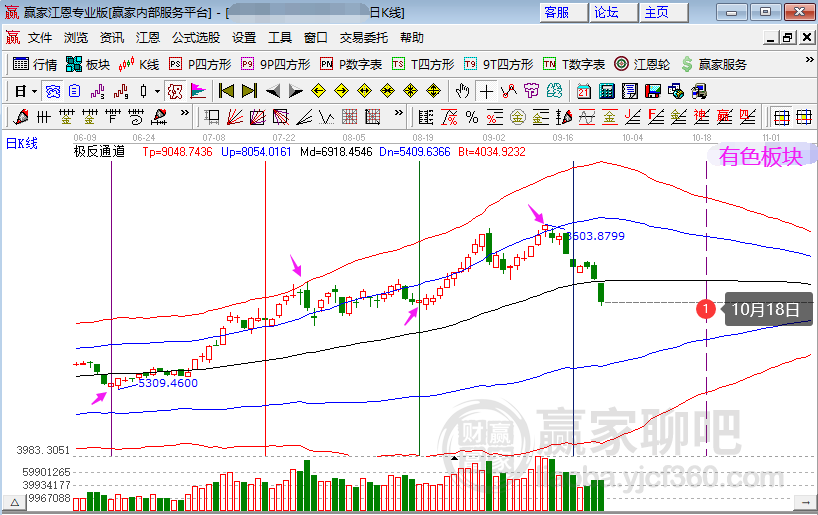Image resolution: width=818 pixels, height=515 pixels.
Task: Open the 资讯 menu
Action: coord(112,38)
